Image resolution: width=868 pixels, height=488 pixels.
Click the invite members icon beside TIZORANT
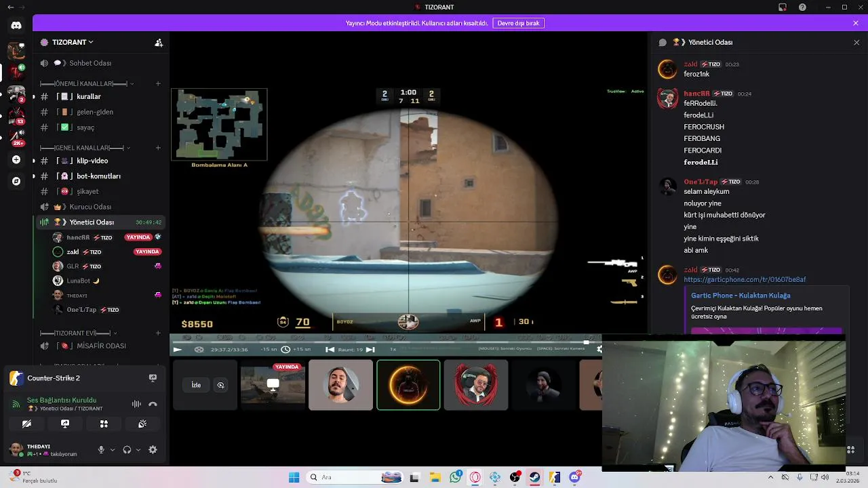tap(159, 43)
